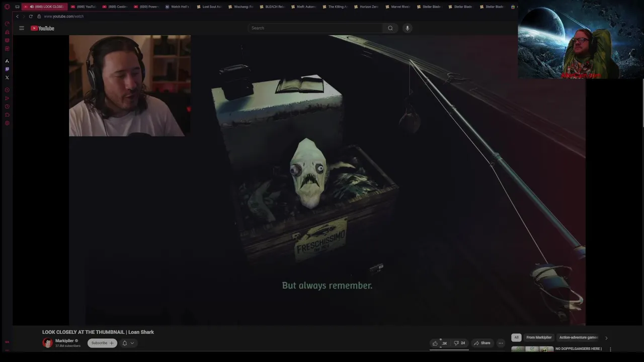This screenshot has width=644, height=362.
Task: Open the sidebar settings gear icon
Action: pos(7,123)
